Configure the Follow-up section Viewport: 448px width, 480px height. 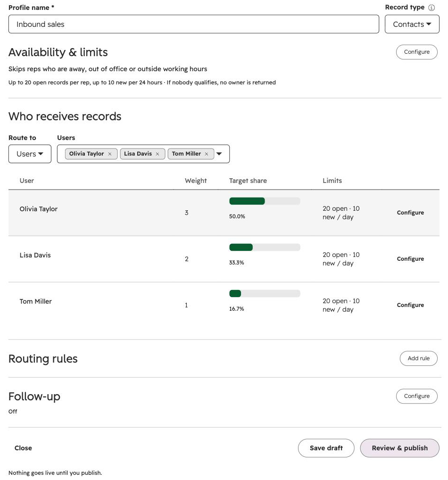pyautogui.click(x=416, y=396)
